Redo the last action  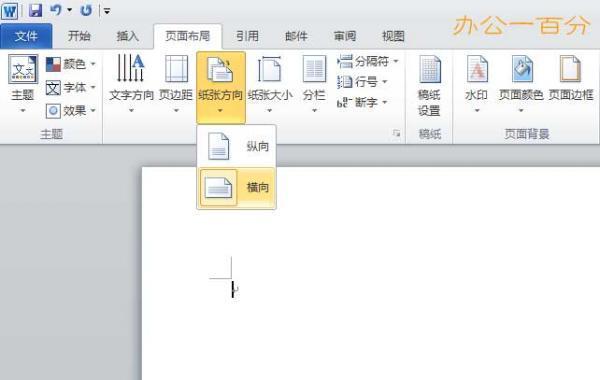tap(86, 10)
